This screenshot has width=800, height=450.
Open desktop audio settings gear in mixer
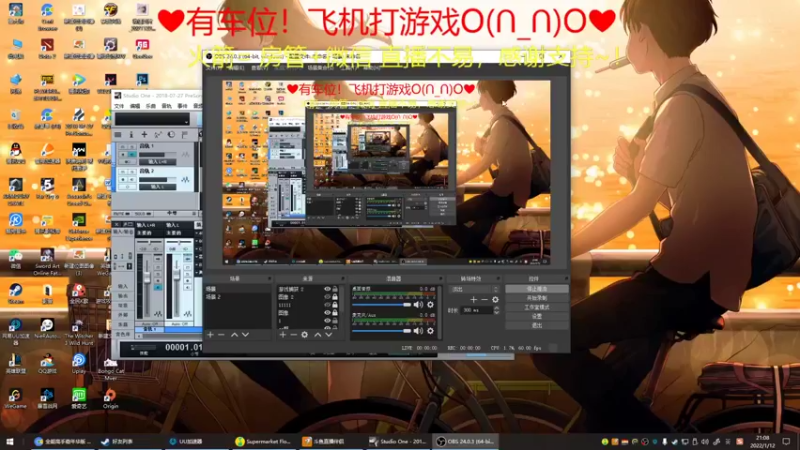pyautogui.click(x=430, y=305)
